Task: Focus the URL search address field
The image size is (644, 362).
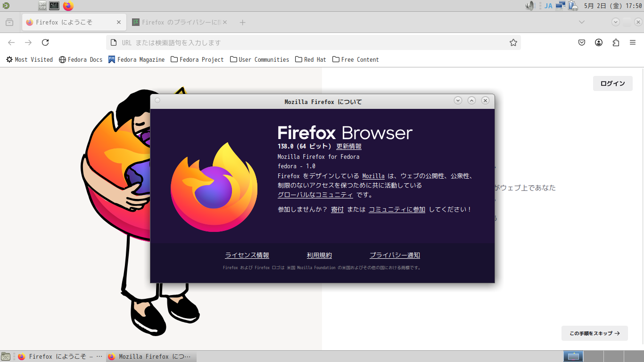Action: click(x=314, y=42)
